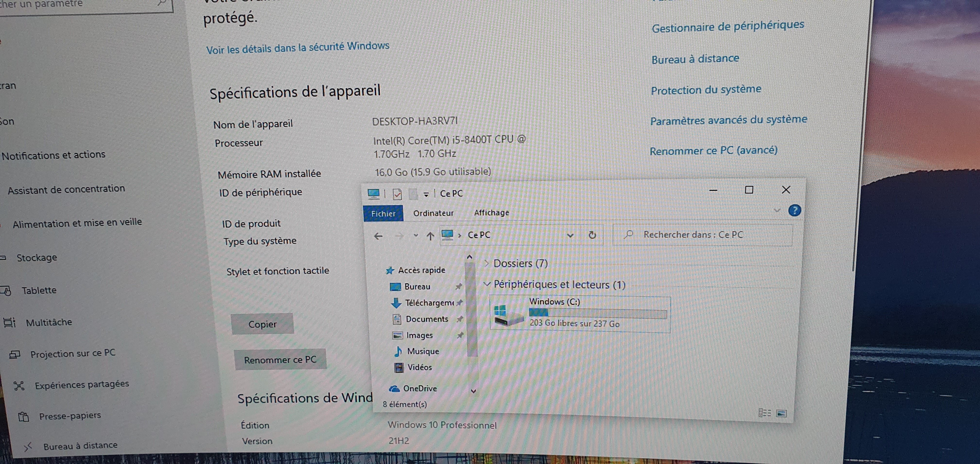
Task: Switch to details view icon
Action: [764, 413]
